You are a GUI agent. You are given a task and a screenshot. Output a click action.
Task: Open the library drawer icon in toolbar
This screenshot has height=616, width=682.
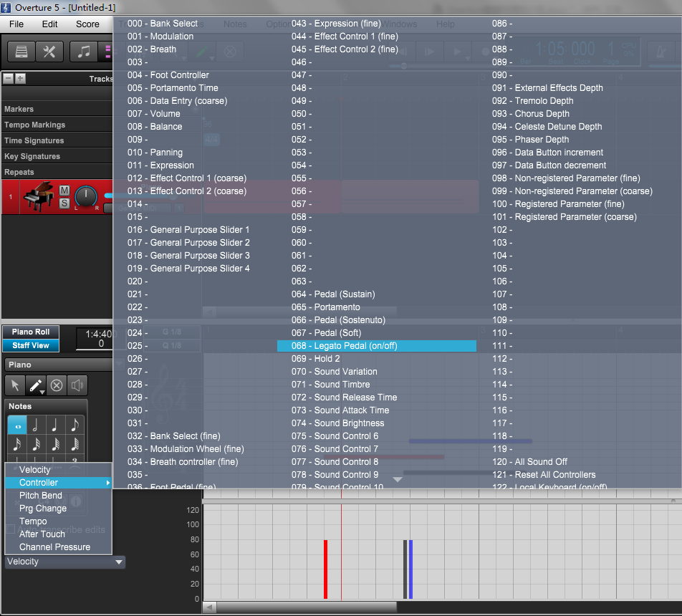(21, 52)
